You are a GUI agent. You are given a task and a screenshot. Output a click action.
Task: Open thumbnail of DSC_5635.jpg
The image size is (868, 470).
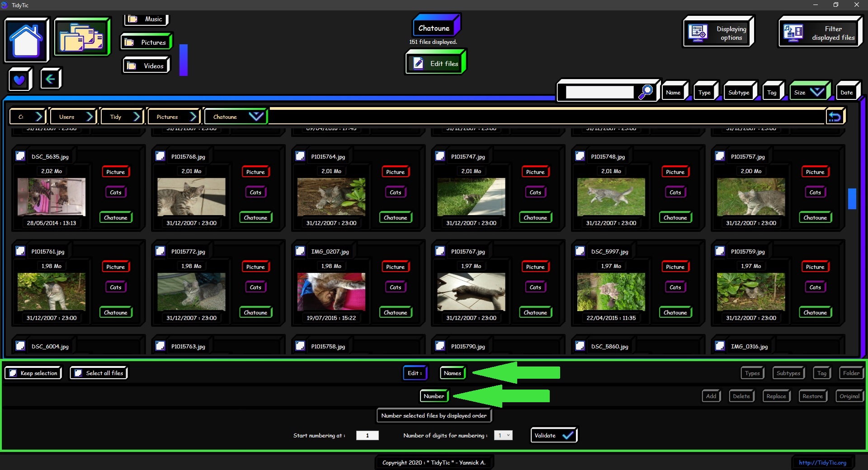[52, 197]
